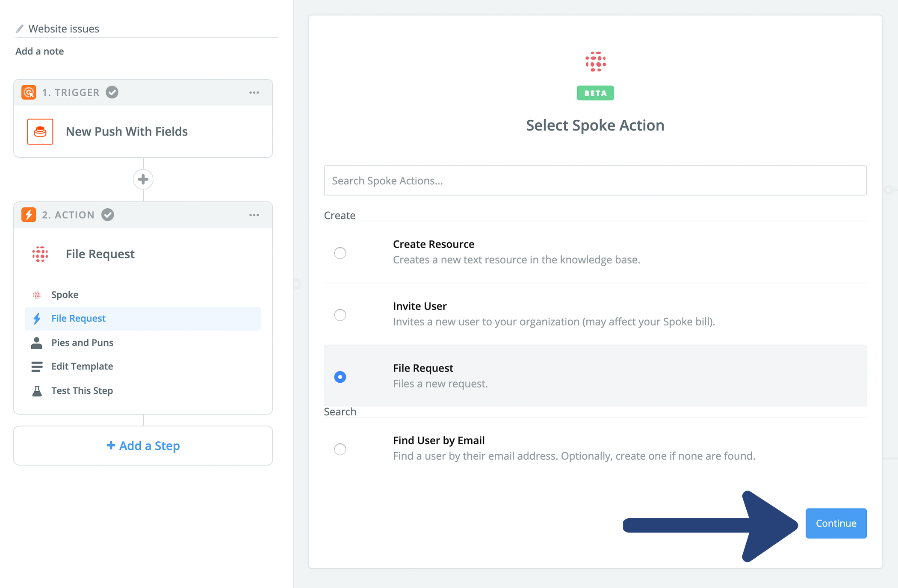Click the pencil edit icon beside Website issues
The image size is (898, 588).
click(20, 29)
